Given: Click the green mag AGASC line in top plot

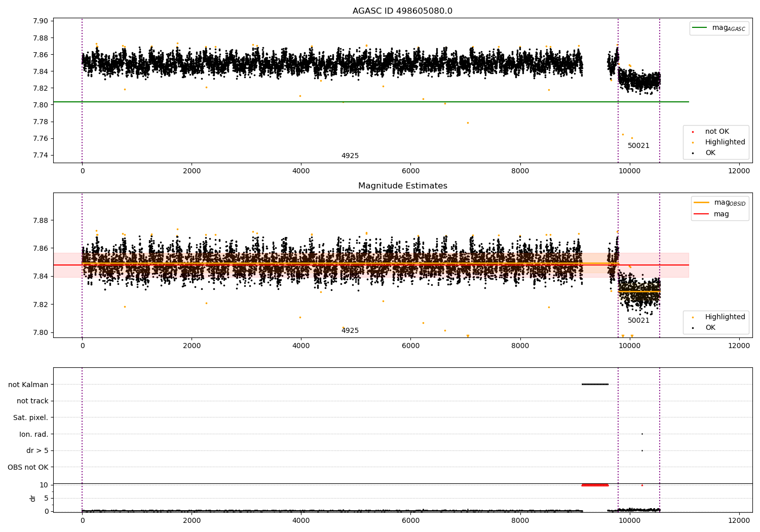Looking at the screenshot, I should click(371, 102).
